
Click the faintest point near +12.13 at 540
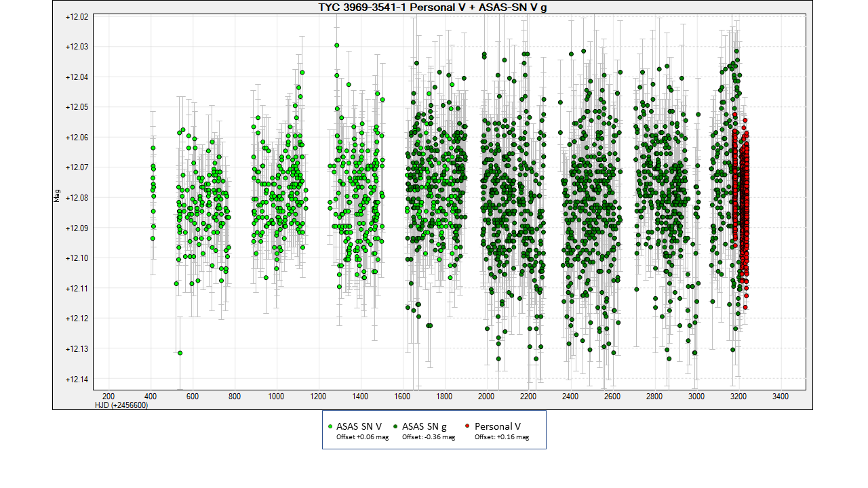point(180,353)
